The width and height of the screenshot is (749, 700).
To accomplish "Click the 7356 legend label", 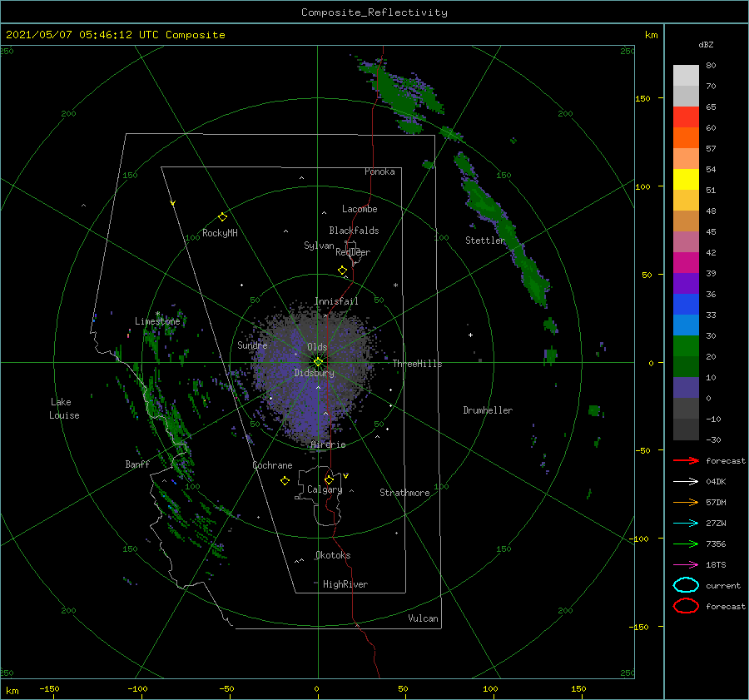I will click(x=716, y=544).
